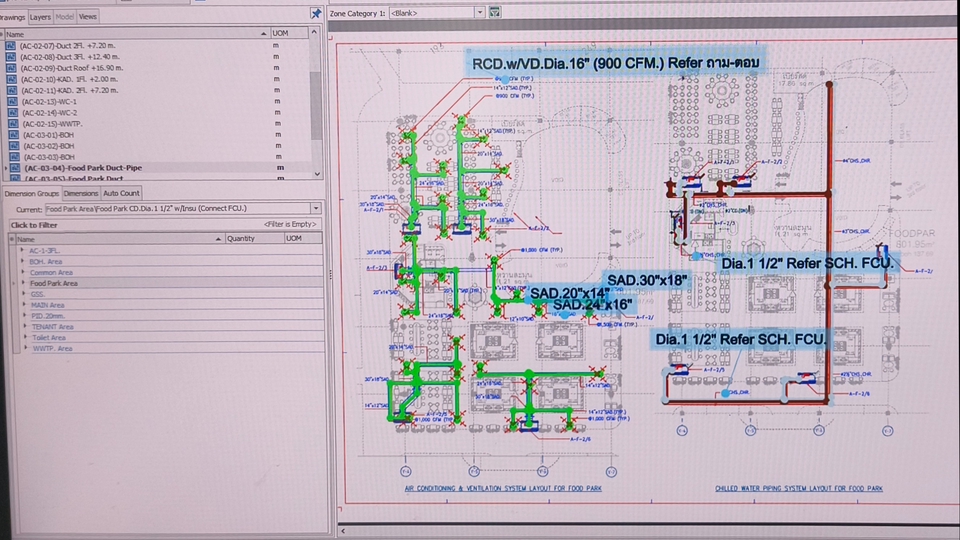Viewport: 960px width, 540px height.
Task: Click the Click to Filter bar
Action: coord(100,225)
